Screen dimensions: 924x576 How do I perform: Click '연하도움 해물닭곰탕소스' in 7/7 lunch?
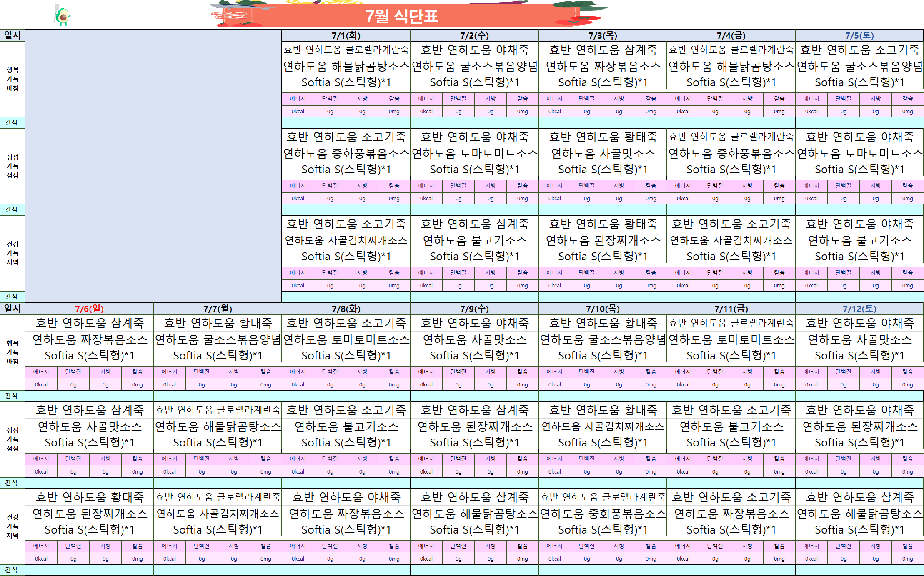pos(218,426)
